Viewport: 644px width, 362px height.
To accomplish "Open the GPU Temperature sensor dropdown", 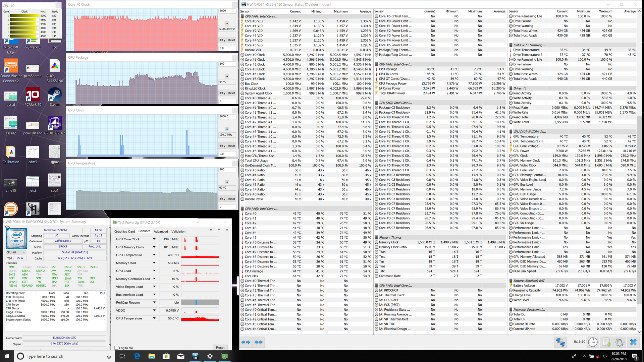I will [x=154, y=255].
